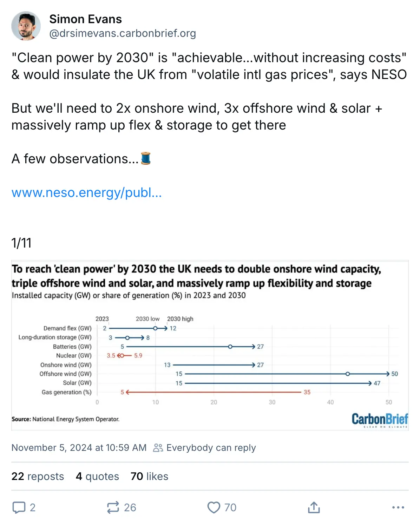Like the post with heart icon

click(x=214, y=507)
